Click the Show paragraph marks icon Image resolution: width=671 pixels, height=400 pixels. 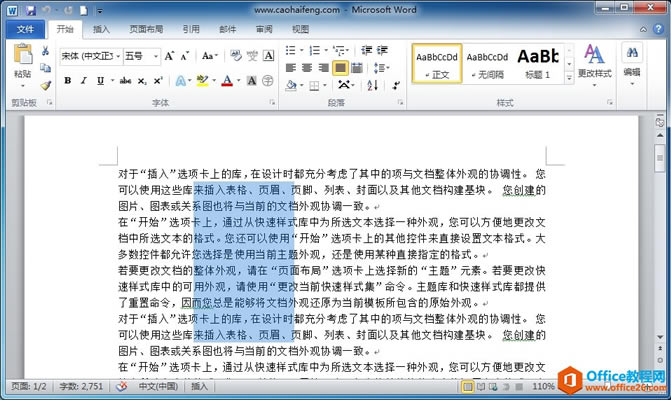396,85
